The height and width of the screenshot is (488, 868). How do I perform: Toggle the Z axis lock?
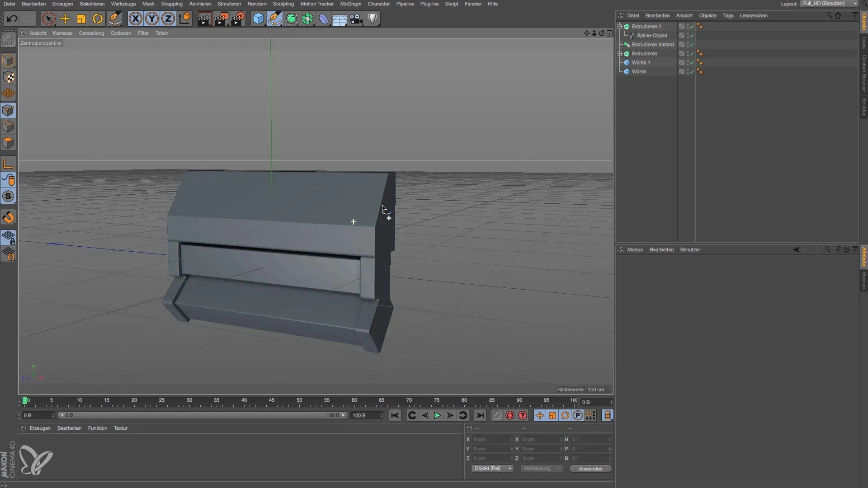pos(168,19)
